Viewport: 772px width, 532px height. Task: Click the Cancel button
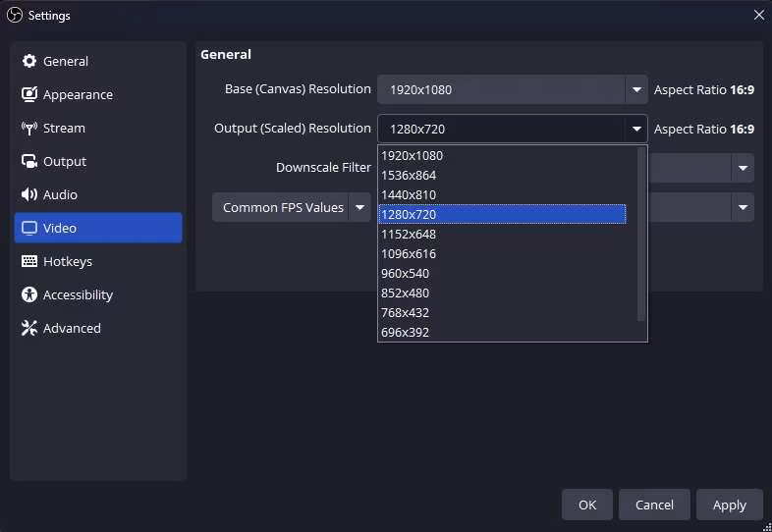tap(654, 505)
